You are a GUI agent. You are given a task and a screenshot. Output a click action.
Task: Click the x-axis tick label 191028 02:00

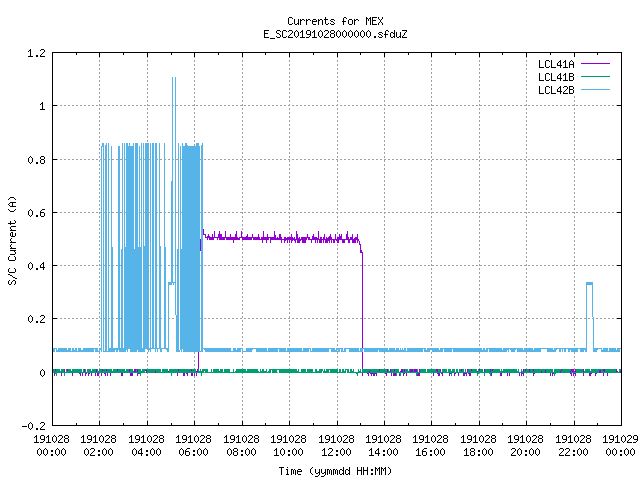tap(98, 446)
